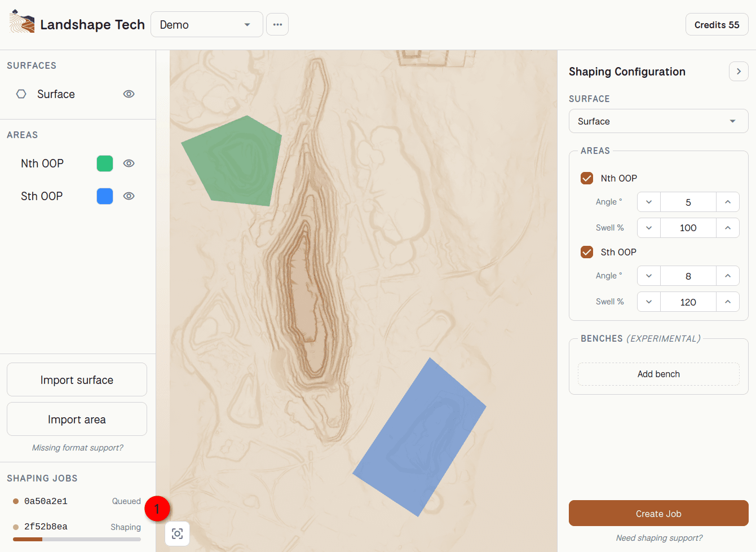Open the Need shaping support link
Screen dimensions: 756x552
(659, 538)
